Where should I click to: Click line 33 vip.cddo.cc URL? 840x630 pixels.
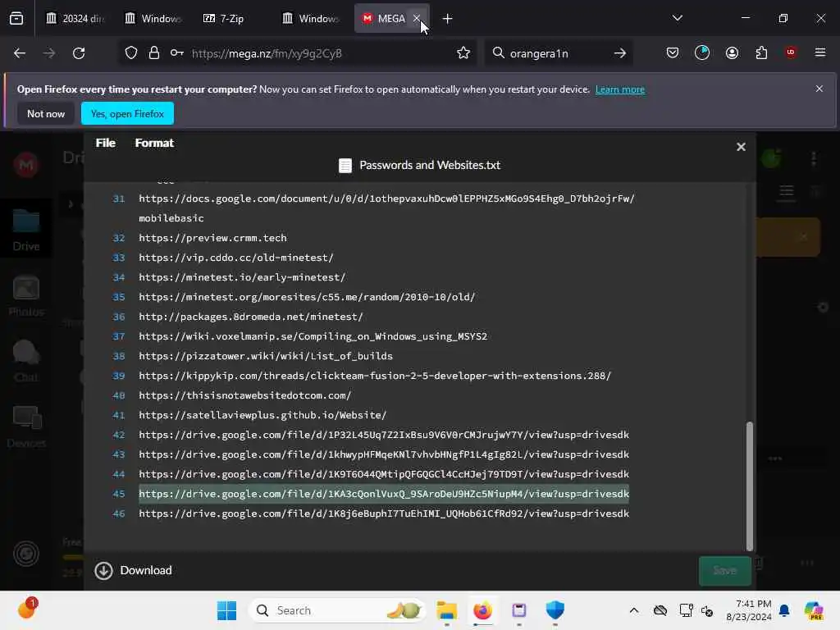click(x=236, y=258)
